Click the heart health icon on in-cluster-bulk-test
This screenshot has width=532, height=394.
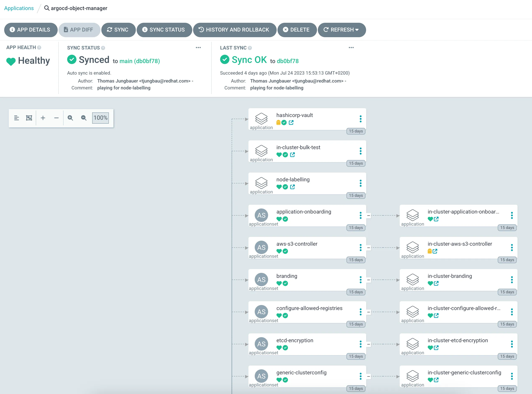tap(279, 155)
